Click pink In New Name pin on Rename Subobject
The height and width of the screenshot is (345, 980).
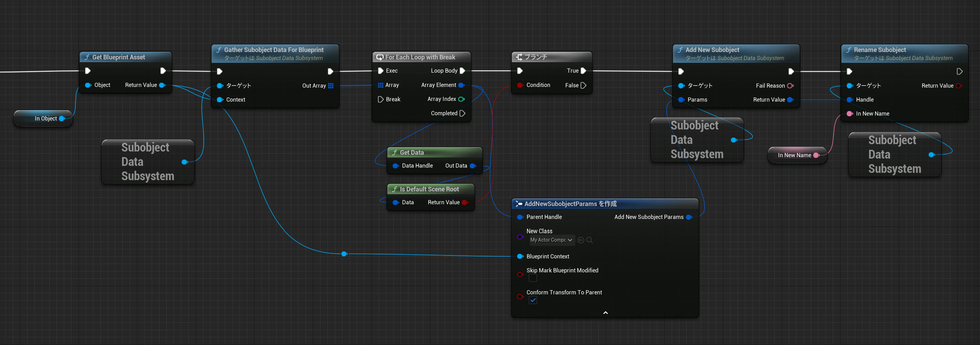[x=850, y=114]
